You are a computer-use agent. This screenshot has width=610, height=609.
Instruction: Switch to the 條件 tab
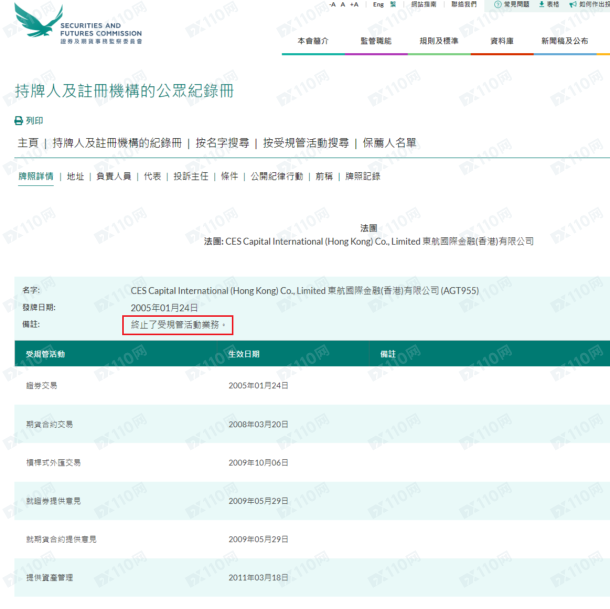coord(230,176)
